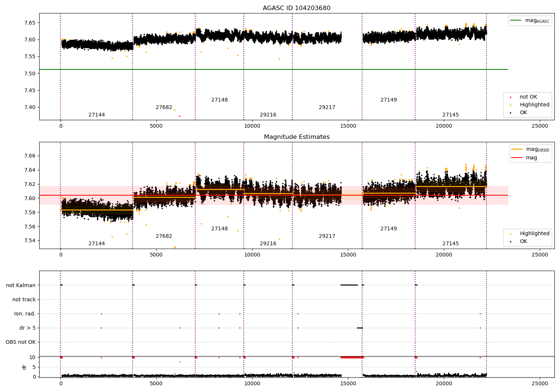The width and height of the screenshot is (560, 392).
Task: Click the 7.40 tick label on top plot
Action: (x=29, y=108)
